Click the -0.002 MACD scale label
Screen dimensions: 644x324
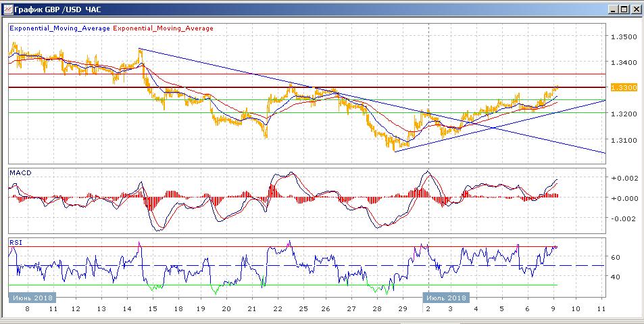[x=622, y=218]
